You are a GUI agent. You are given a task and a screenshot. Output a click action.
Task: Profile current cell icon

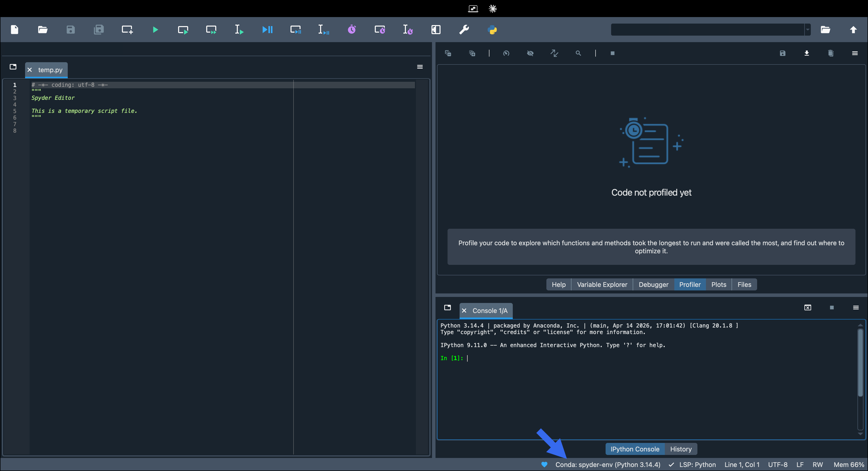point(380,30)
